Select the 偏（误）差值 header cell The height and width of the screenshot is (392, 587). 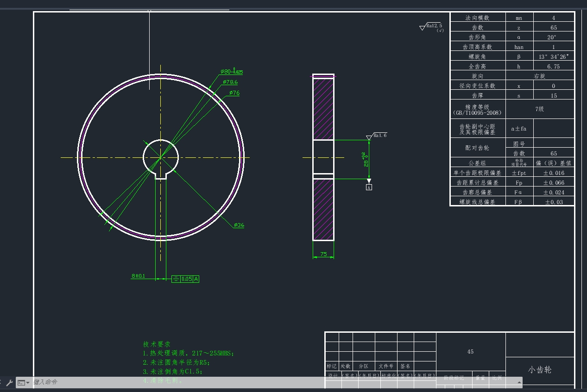pyautogui.click(x=554, y=163)
